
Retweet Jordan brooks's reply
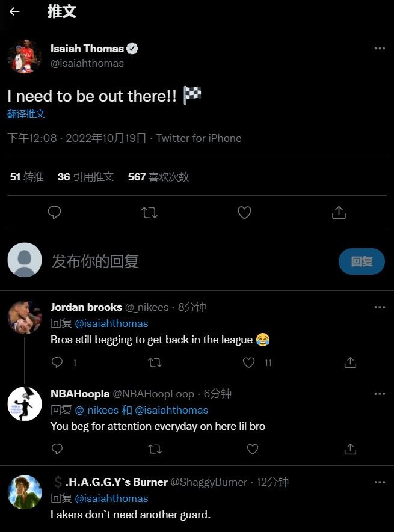[155, 362]
